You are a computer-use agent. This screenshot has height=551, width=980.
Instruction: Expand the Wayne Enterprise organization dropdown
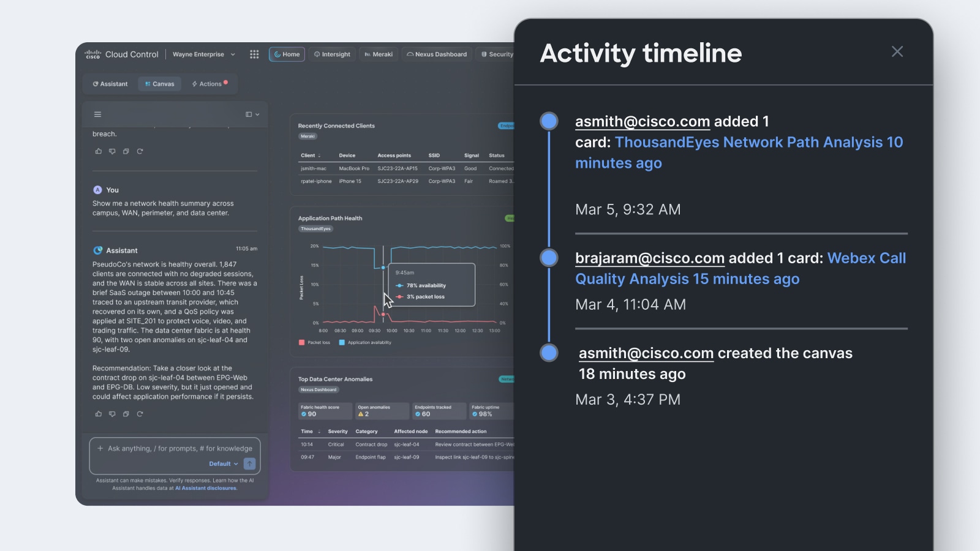click(204, 54)
